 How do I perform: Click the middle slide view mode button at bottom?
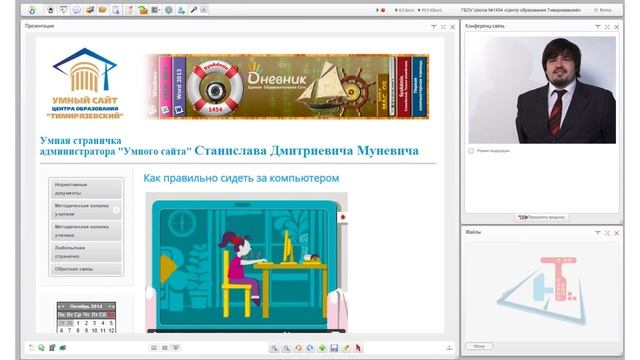point(165,348)
